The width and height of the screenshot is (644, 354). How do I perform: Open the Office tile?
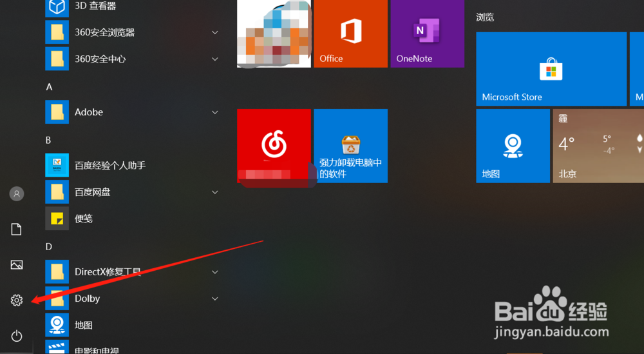351,34
